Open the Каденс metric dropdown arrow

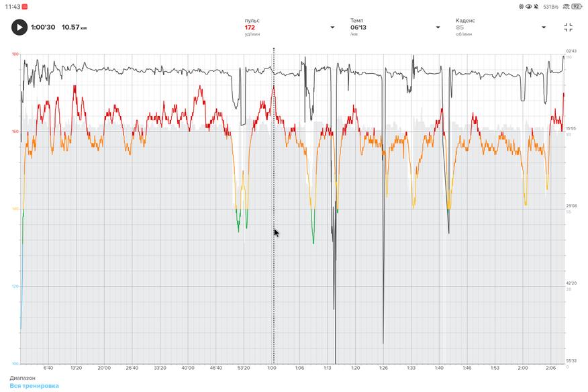(544, 28)
